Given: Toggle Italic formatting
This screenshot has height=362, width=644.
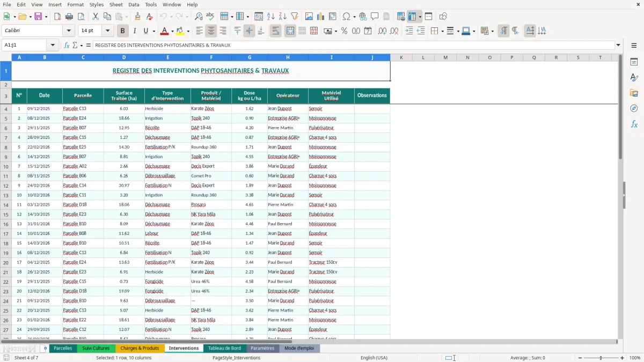Looking at the screenshot, I should pyautogui.click(x=135, y=31).
